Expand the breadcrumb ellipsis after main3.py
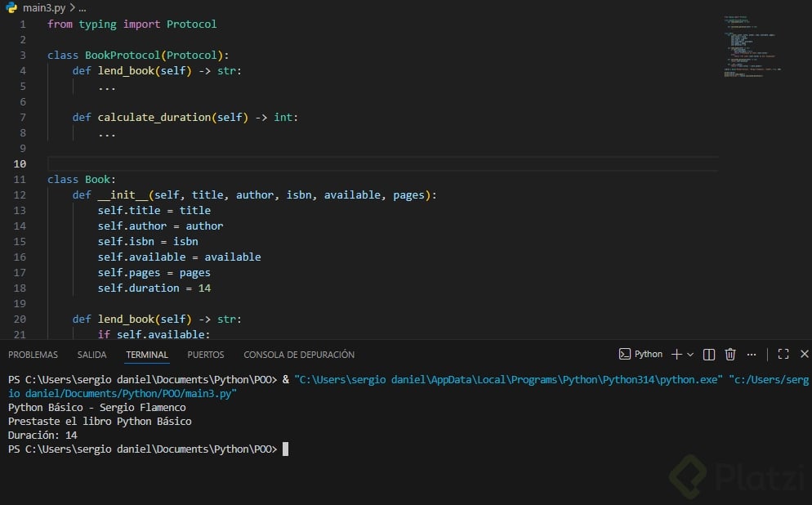This screenshot has width=812, height=505. click(x=81, y=7)
